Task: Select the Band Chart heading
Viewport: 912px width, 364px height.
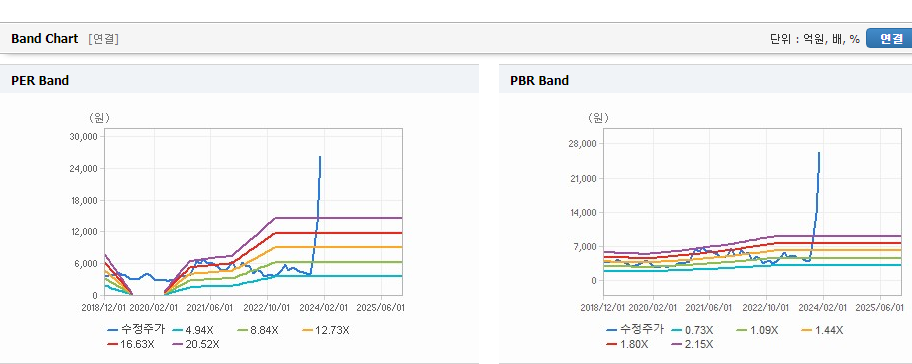Action: pyautogui.click(x=44, y=39)
